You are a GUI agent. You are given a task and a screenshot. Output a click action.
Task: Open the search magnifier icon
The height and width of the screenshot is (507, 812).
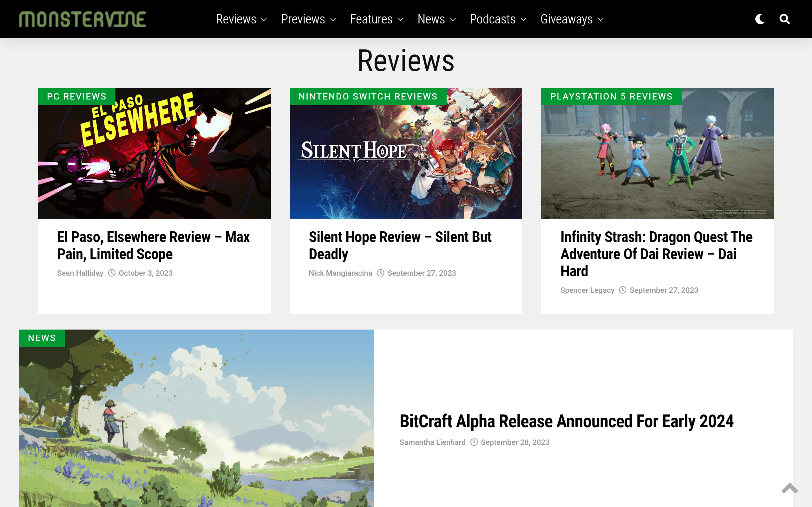click(784, 19)
